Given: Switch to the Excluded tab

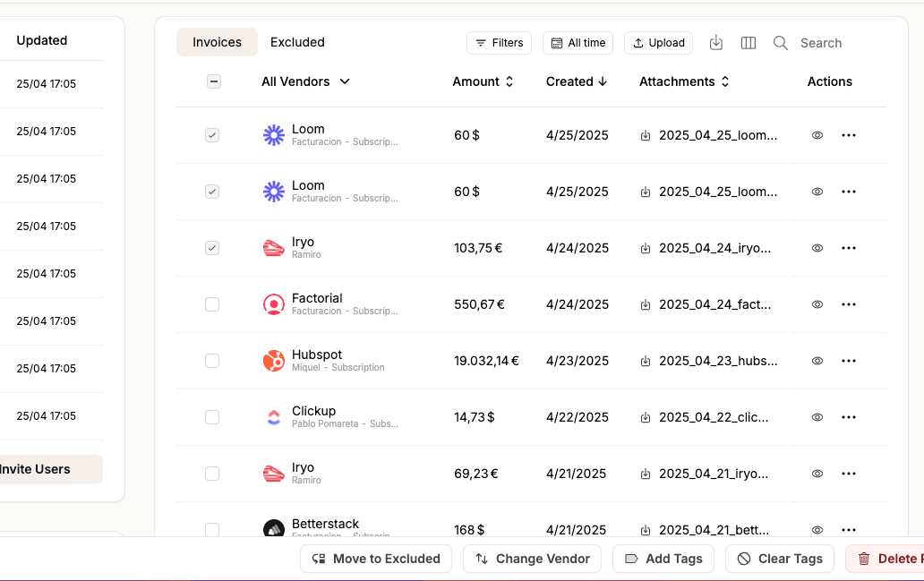Looking at the screenshot, I should coord(297,42).
